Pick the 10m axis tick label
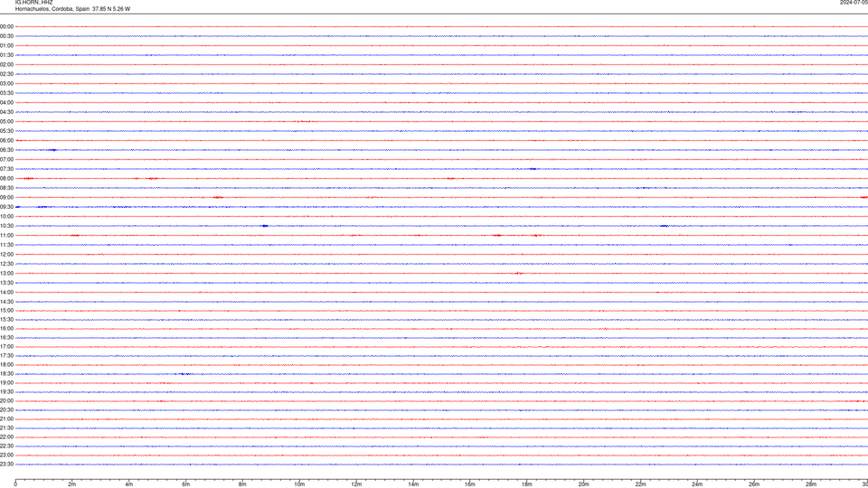This screenshot has height=488, width=868. pyautogui.click(x=299, y=484)
